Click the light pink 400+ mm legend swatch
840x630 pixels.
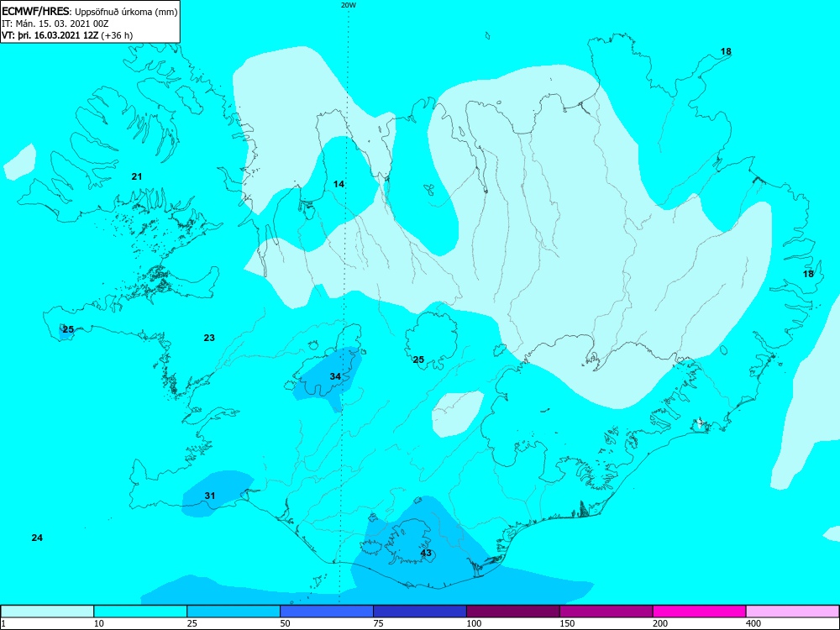coord(793,612)
